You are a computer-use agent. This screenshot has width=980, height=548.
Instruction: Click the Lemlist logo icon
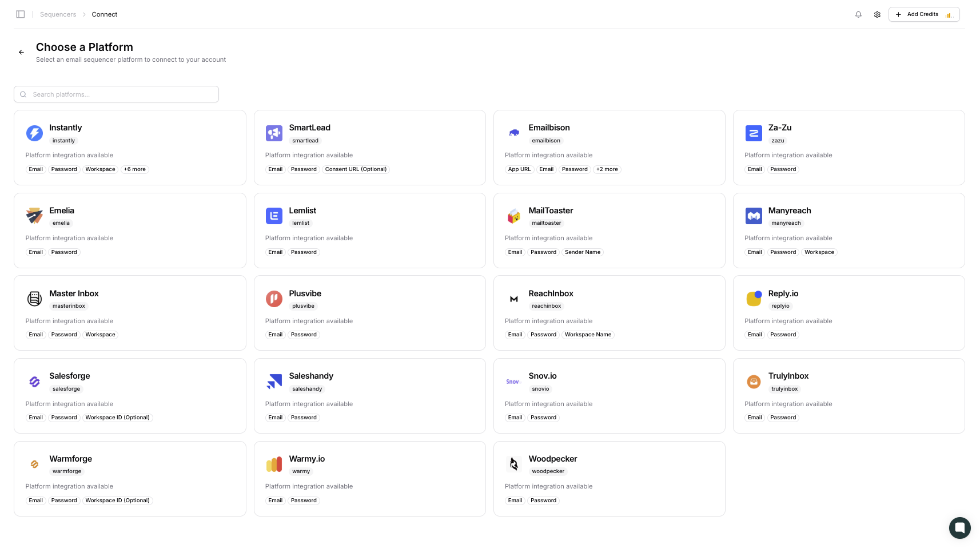[x=274, y=216]
